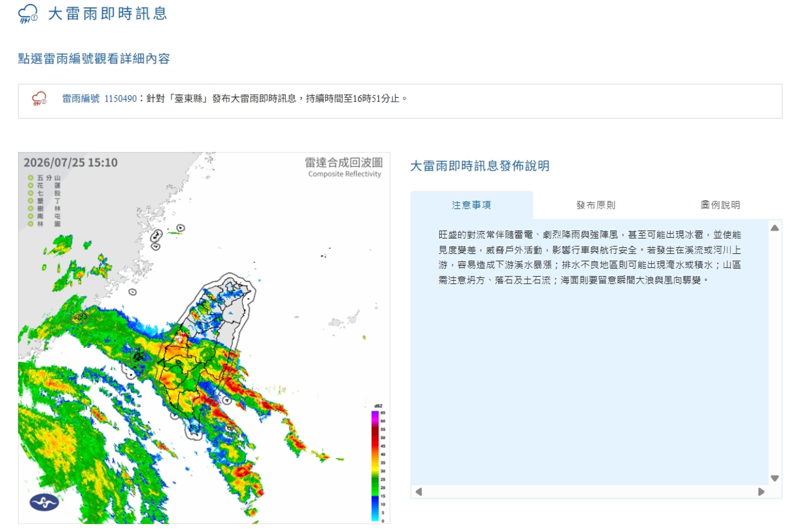Click the blue thunderstorm header icon

click(x=28, y=14)
